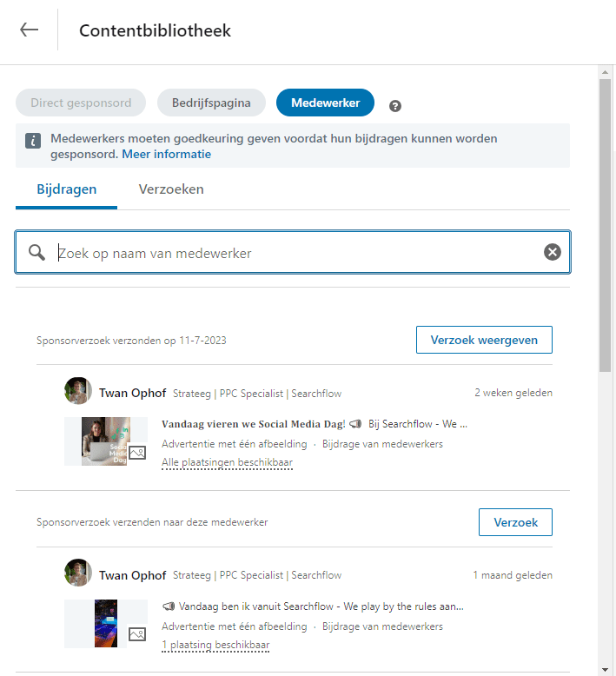This screenshot has width=616, height=676.
Task: Click Twan Ophof's avatar in the first post
Action: click(x=78, y=391)
